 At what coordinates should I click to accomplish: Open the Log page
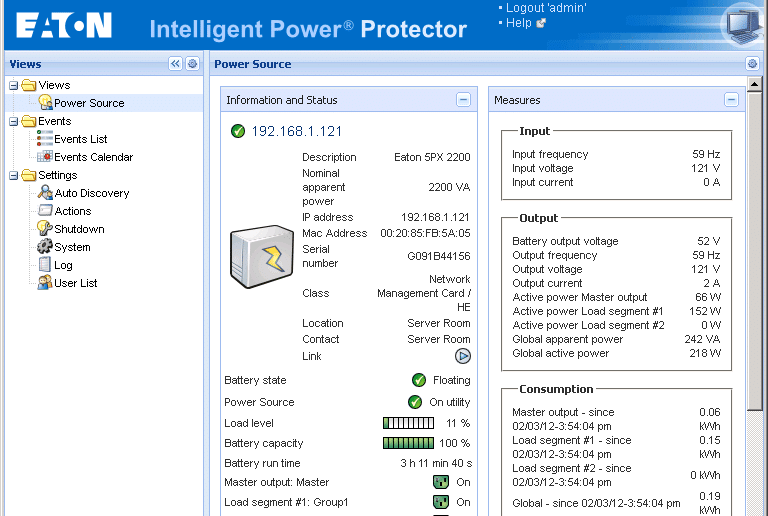[x=63, y=265]
